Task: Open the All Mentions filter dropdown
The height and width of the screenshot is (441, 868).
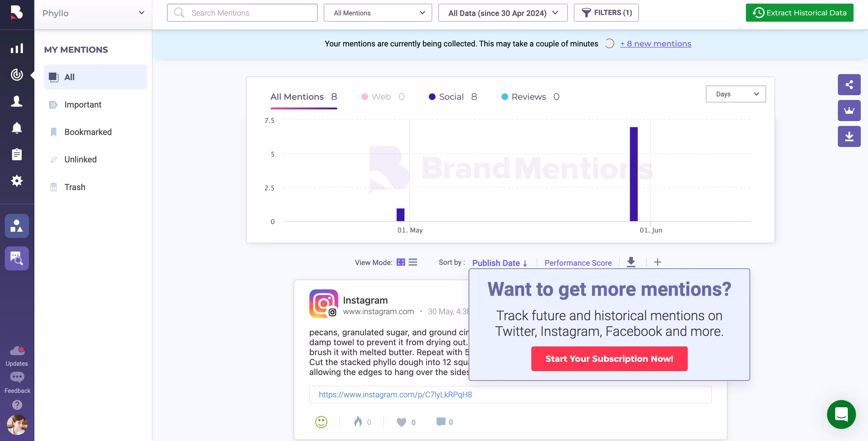Action: [377, 13]
